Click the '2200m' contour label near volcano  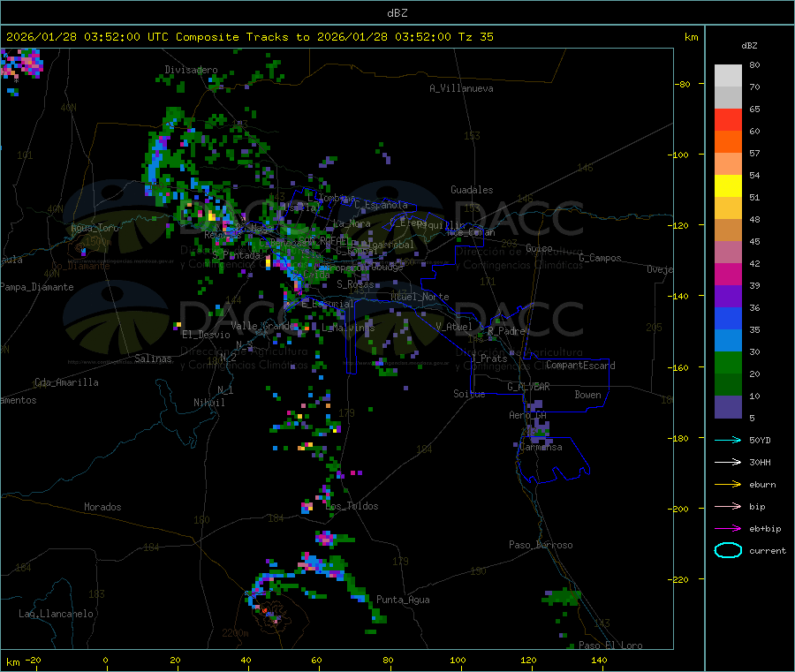click(x=235, y=633)
